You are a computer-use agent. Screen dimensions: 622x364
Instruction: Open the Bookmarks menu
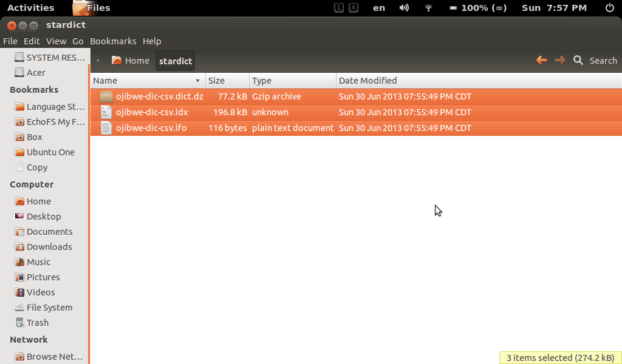click(x=113, y=41)
